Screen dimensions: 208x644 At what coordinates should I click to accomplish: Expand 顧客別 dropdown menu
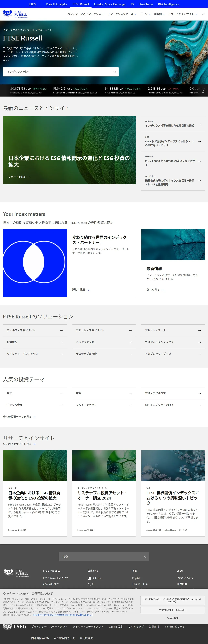[x=159, y=14]
